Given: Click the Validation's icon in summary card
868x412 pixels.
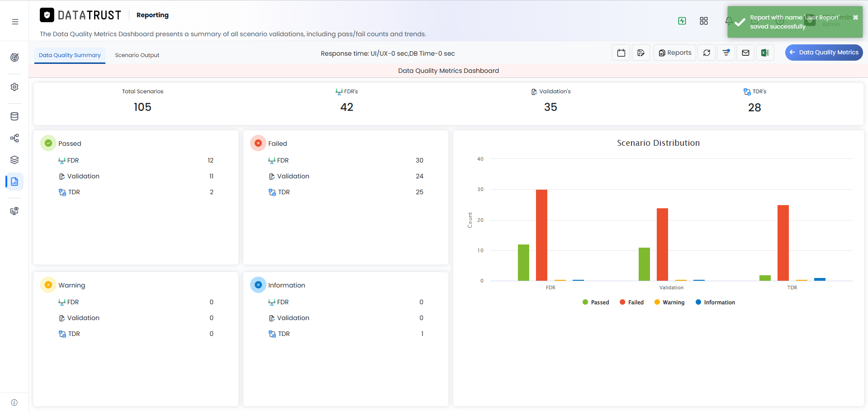Looking at the screenshot, I should (x=534, y=91).
